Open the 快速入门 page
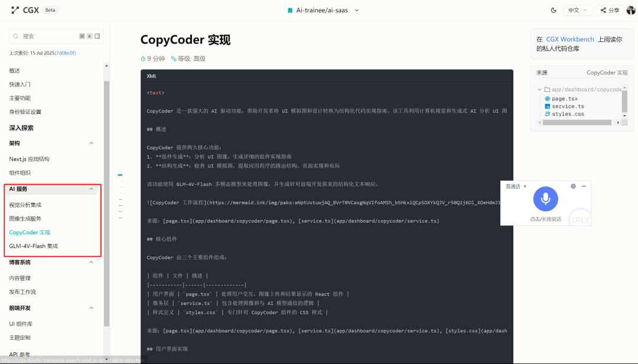638x364 pixels. (x=20, y=84)
